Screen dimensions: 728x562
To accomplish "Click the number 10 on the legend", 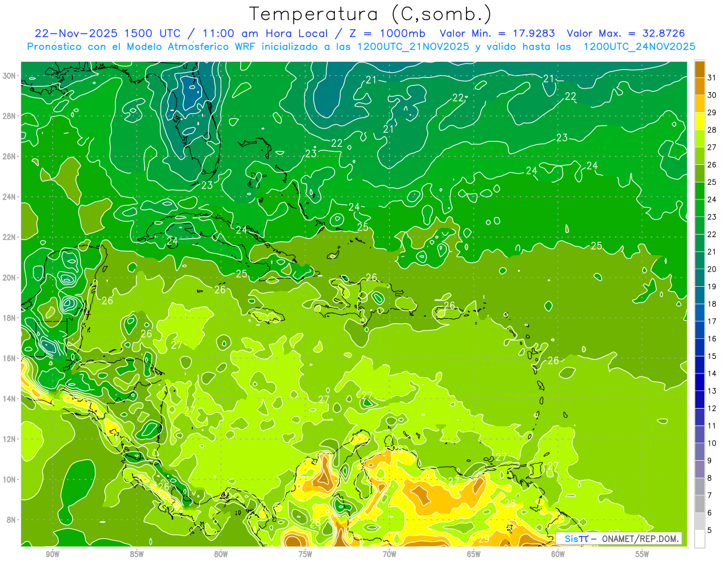I will coord(712,443).
